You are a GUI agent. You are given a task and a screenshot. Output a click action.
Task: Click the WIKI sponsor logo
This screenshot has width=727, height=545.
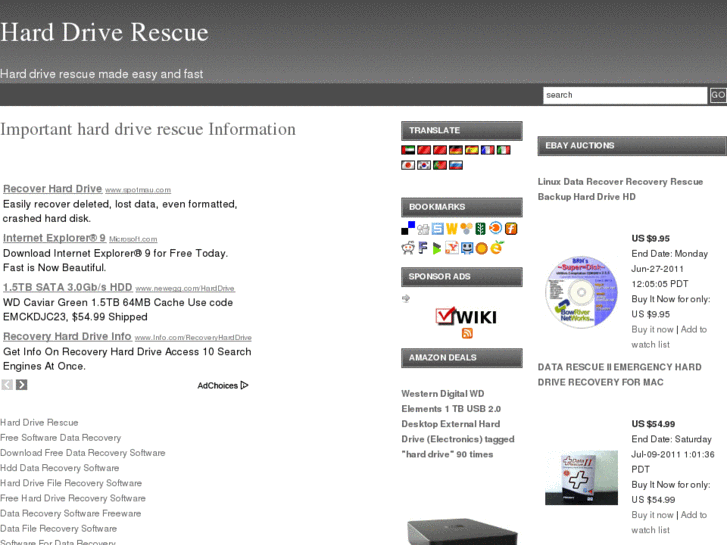(x=466, y=316)
